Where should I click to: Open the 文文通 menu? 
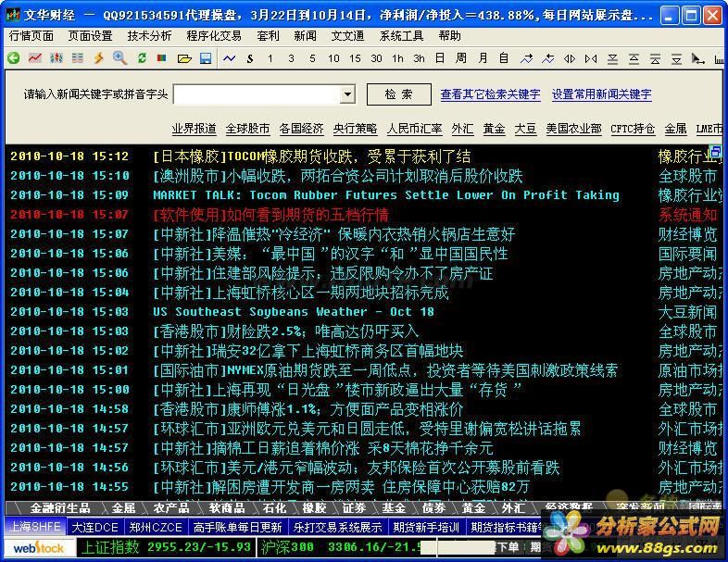click(347, 36)
